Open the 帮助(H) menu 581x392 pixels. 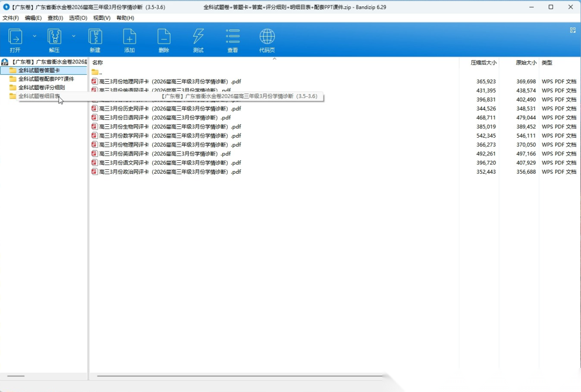coord(125,18)
